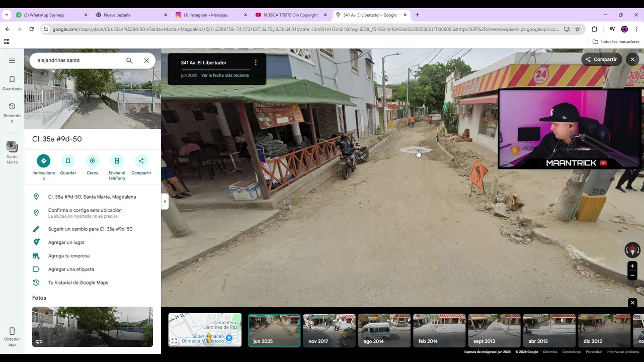Click the Compartir button in side panel
This screenshot has width=644, height=362.
[x=141, y=161]
